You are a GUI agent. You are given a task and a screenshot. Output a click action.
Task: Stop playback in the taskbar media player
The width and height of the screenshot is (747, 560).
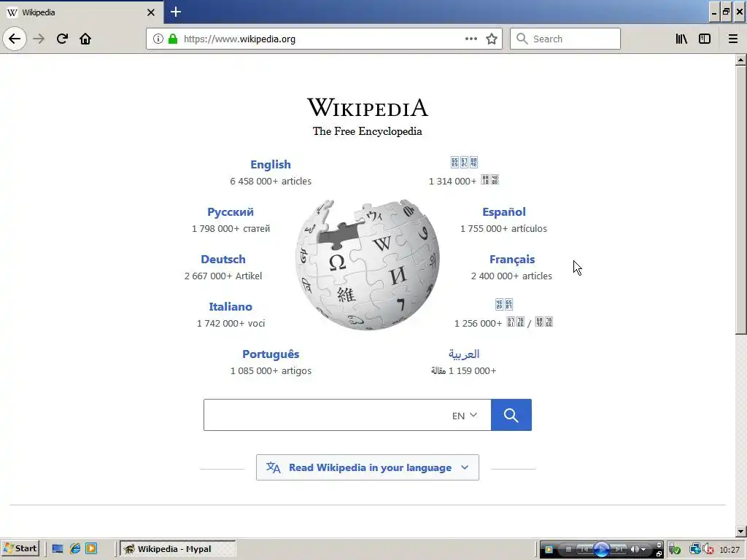pos(568,550)
